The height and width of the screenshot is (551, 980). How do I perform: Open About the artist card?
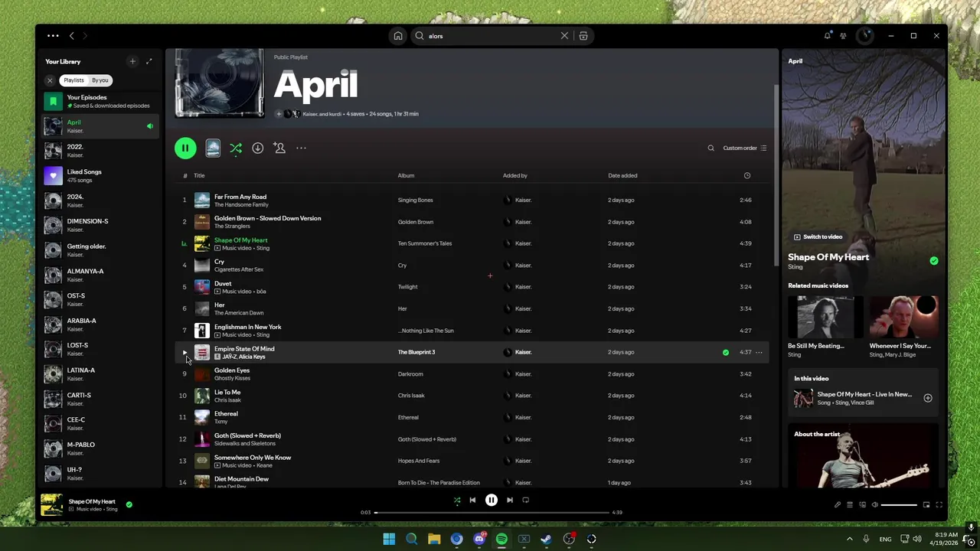(864, 457)
